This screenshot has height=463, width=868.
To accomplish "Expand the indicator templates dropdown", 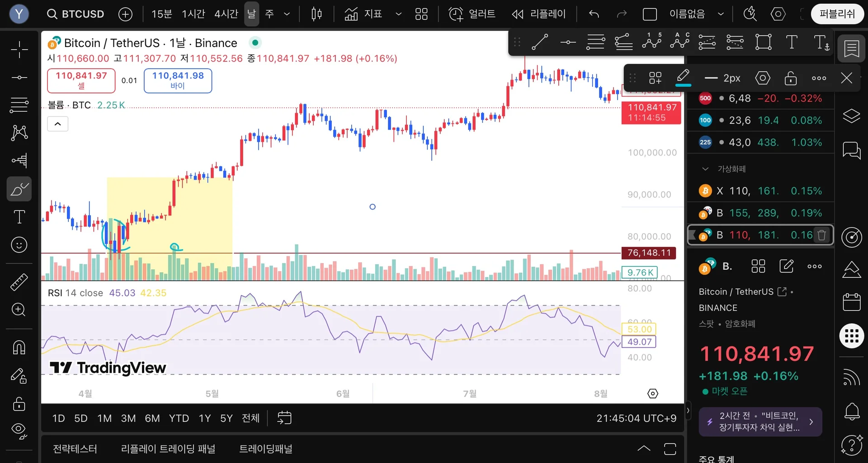I will point(398,14).
